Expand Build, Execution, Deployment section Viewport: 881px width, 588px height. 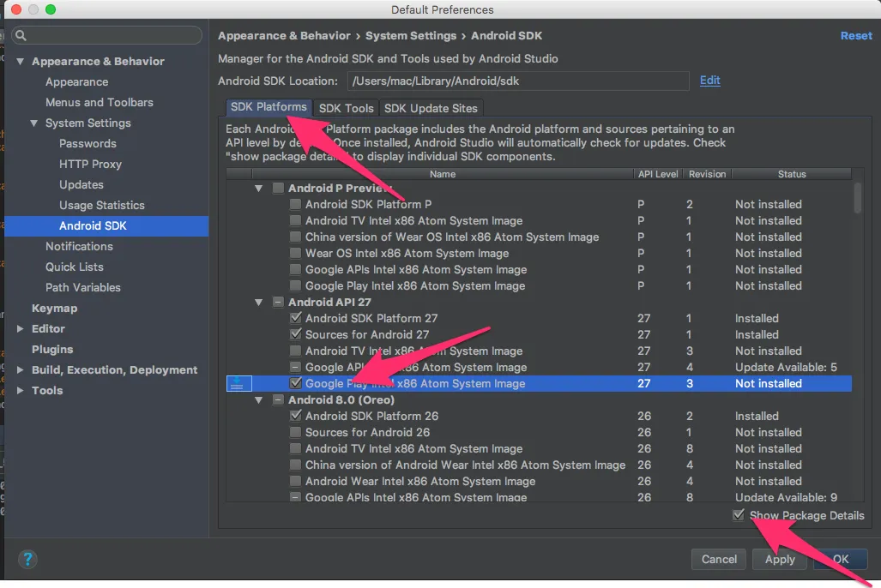(21, 370)
